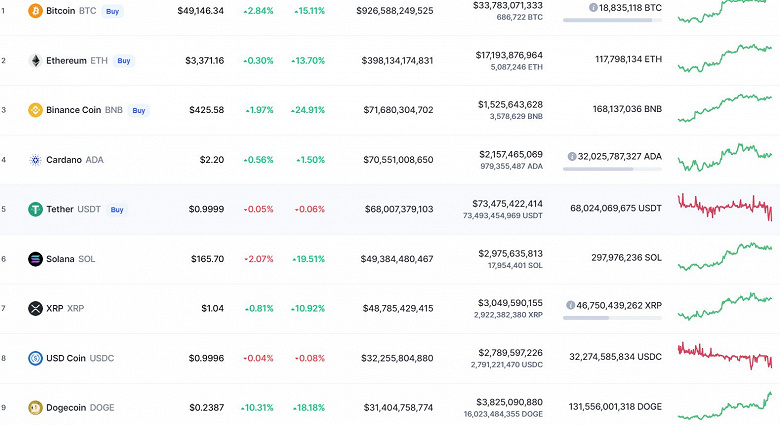Click the Dogecoin logo icon
780x425 pixels.
[x=35, y=408]
